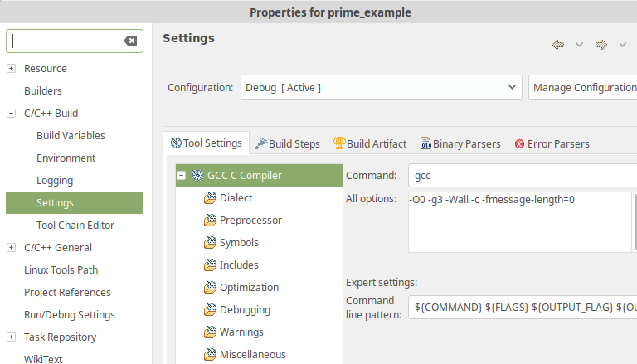Image resolution: width=637 pixels, height=364 pixels.
Task: Click the forward navigation arrow icon
Action: coord(601,44)
